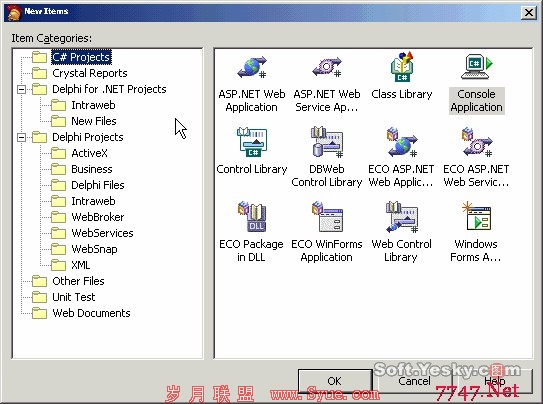Viewport: 543px width, 404px height.
Task: Click the Control Library template icon
Action: coord(252,143)
